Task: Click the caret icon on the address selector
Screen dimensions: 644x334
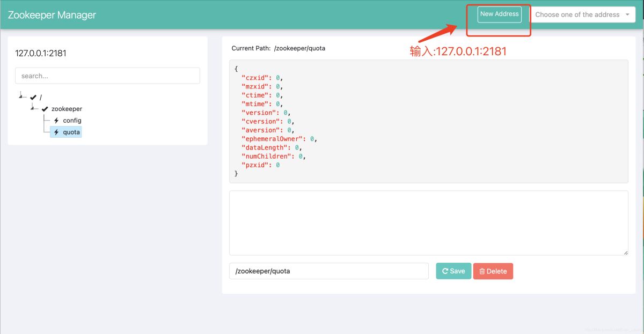Action: click(628, 14)
